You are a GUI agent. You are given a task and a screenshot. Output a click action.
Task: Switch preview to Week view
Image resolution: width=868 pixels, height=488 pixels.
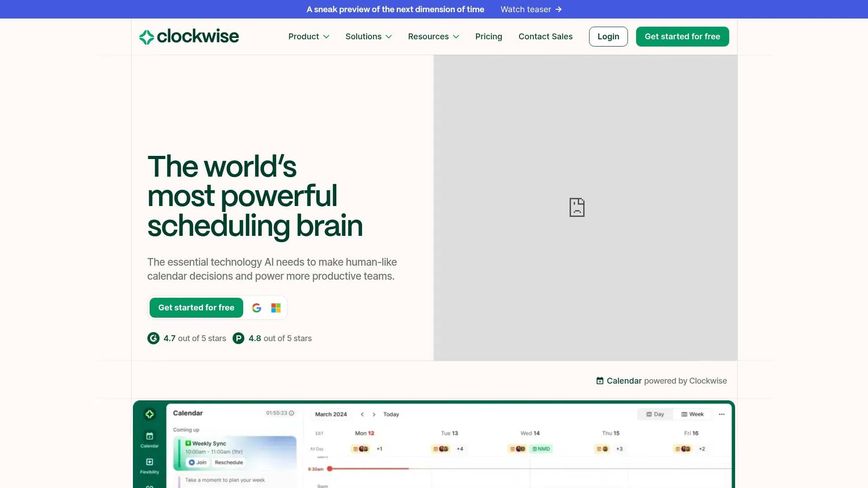coord(693,414)
